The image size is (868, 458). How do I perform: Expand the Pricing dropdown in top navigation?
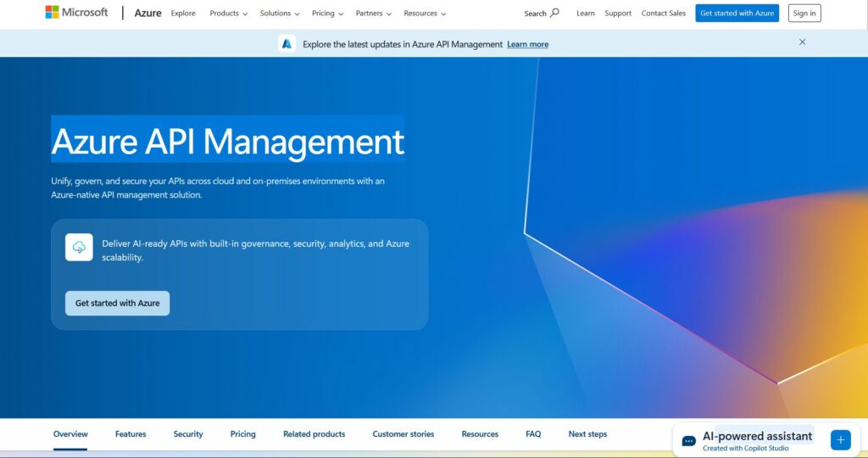point(327,14)
